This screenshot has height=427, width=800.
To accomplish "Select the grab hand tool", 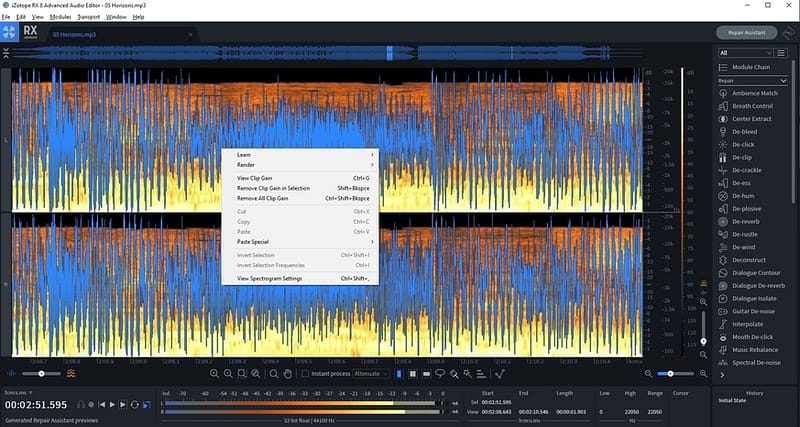I will pyautogui.click(x=287, y=374).
